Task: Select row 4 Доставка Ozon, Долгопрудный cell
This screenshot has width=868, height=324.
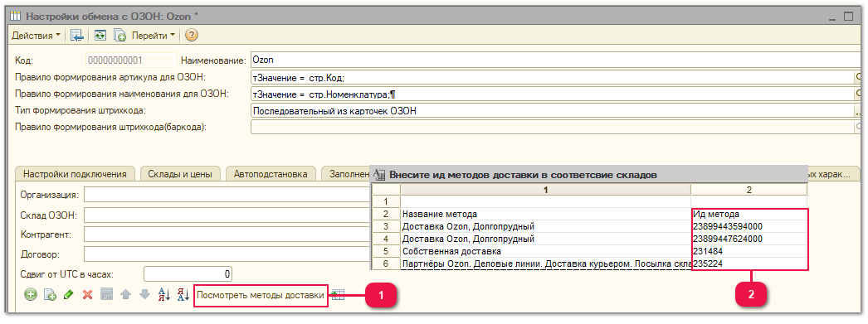Action: point(545,239)
